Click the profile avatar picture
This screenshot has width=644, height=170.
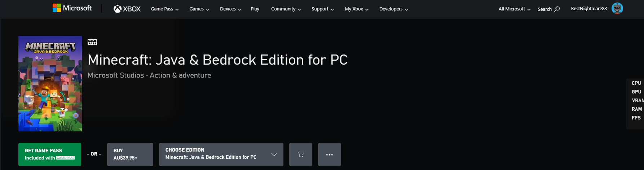(617, 8)
